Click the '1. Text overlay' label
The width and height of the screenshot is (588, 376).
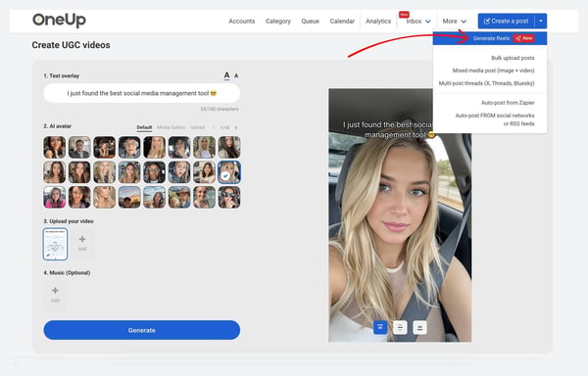click(62, 75)
